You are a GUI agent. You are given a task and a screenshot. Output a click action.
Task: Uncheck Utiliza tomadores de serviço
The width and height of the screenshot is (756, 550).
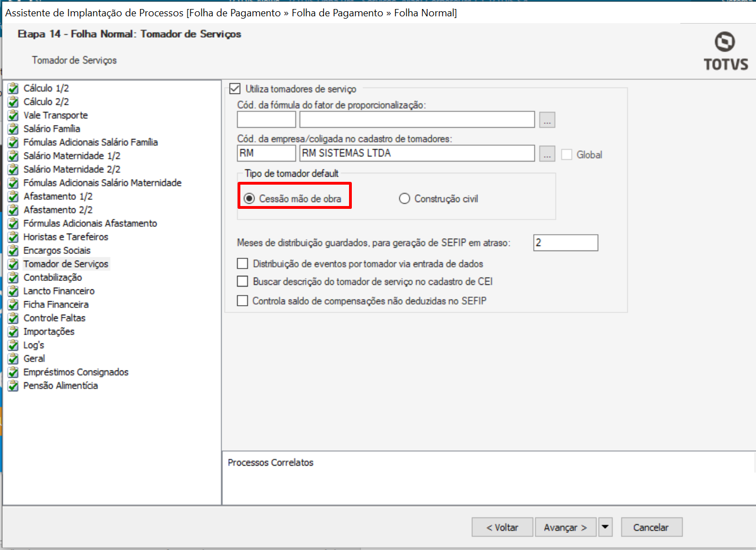coord(235,89)
